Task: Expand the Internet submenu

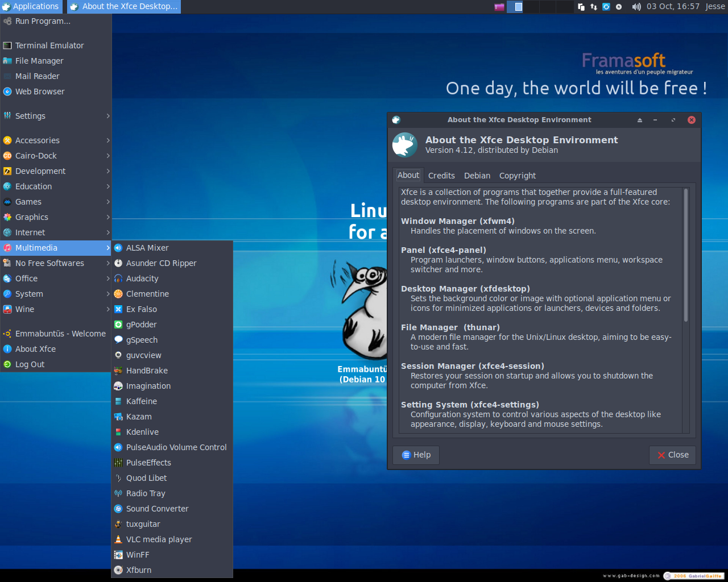Action: (x=56, y=232)
